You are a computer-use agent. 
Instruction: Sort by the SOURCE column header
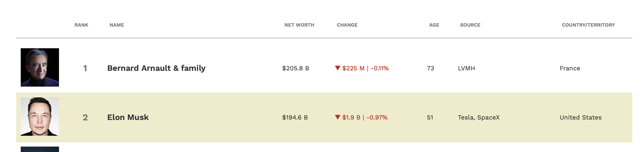point(470,25)
